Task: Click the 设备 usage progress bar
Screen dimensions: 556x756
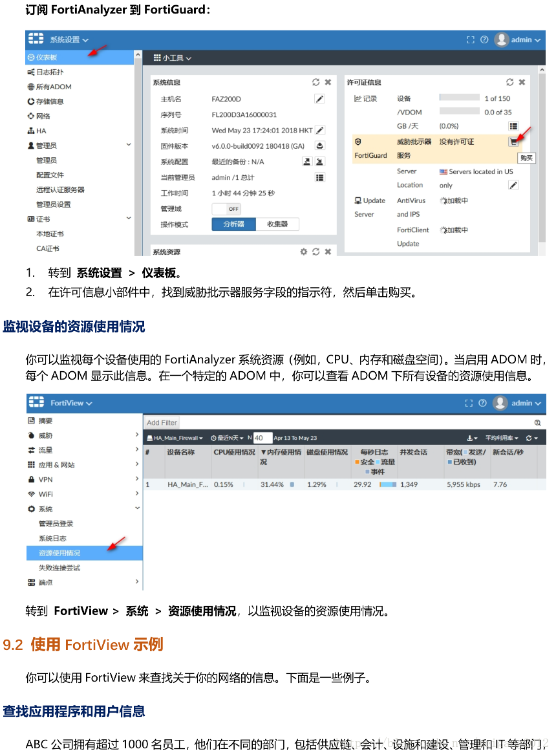Action: click(x=460, y=98)
